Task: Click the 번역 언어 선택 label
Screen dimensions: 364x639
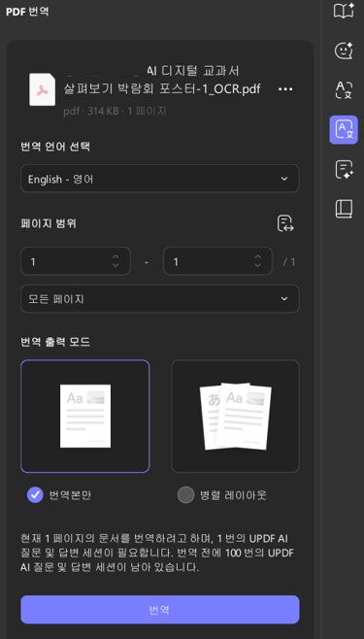Action: click(55, 147)
